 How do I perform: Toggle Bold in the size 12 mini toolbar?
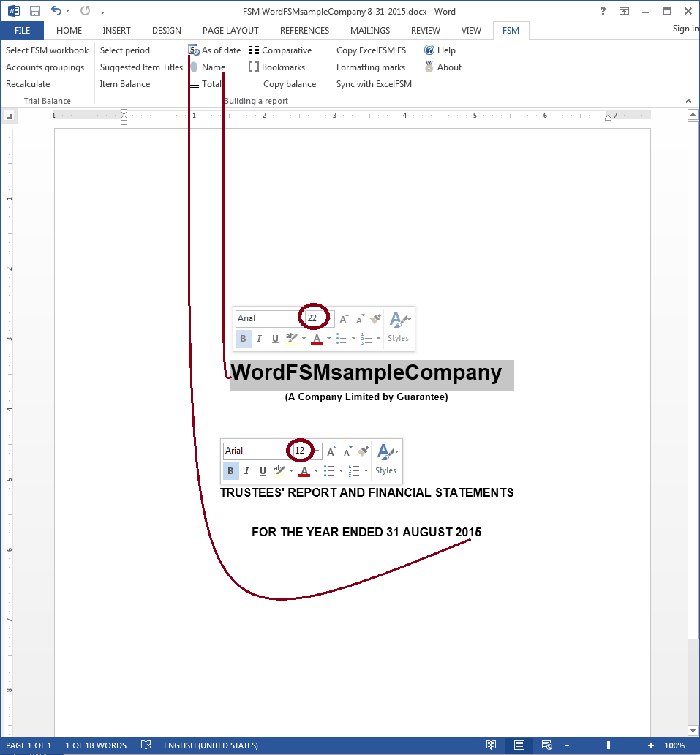(x=230, y=471)
